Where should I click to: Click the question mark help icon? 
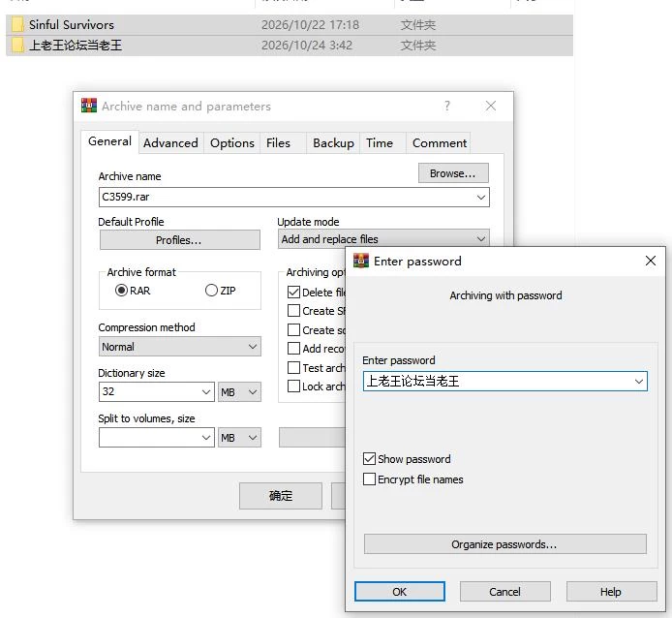point(447,106)
